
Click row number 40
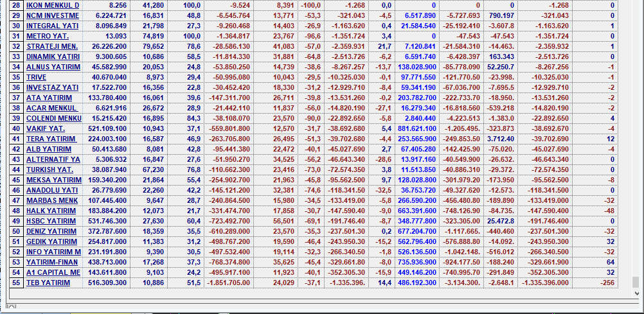pos(17,128)
